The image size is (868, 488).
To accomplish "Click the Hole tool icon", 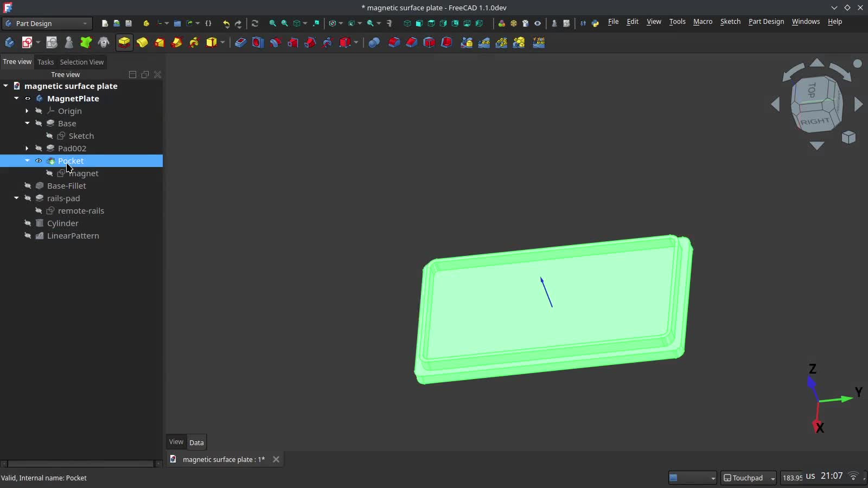I will click(258, 42).
